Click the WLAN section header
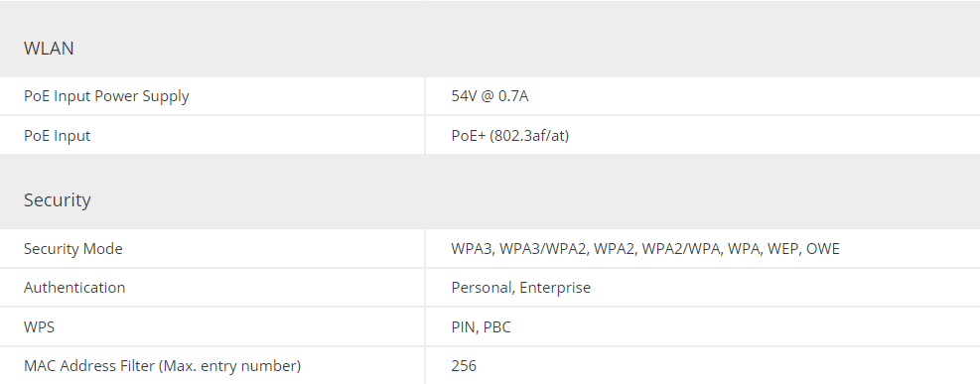The height and width of the screenshot is (384, 980). pyautogui.click(x=49, y=48)
